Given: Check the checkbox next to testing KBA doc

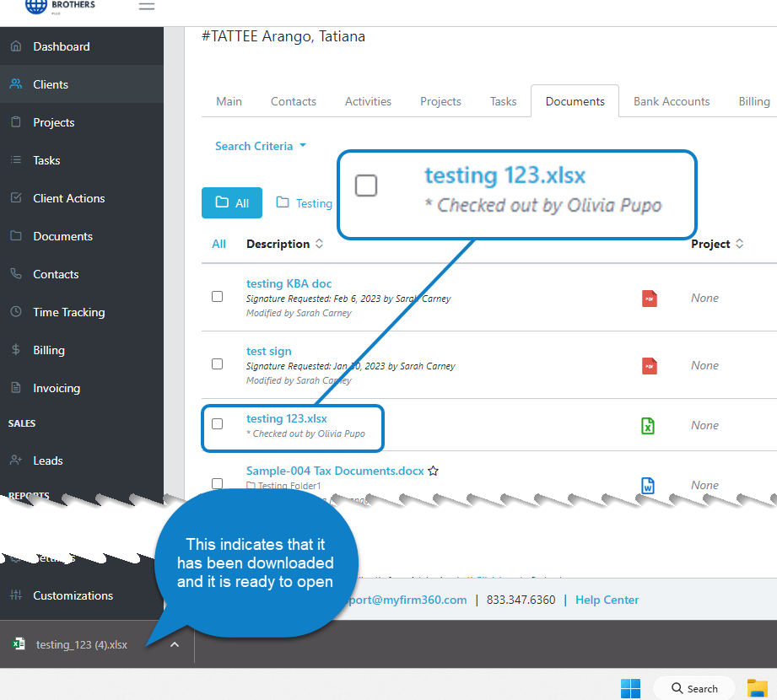Looking at the screenshot, I should pos(217,296).
